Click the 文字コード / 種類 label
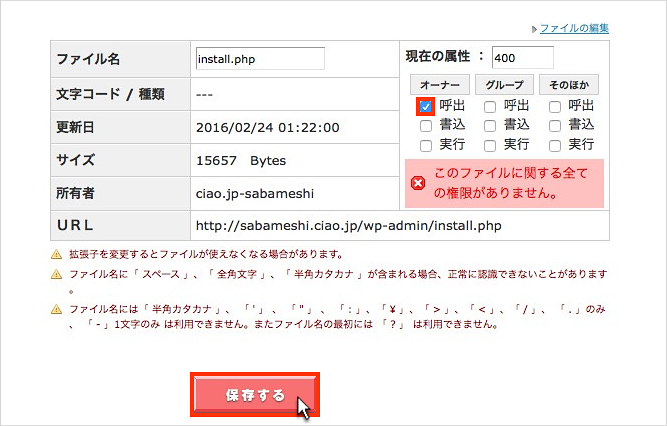The width and height of the screenshot is (667, 426). [x=110, y=94]
